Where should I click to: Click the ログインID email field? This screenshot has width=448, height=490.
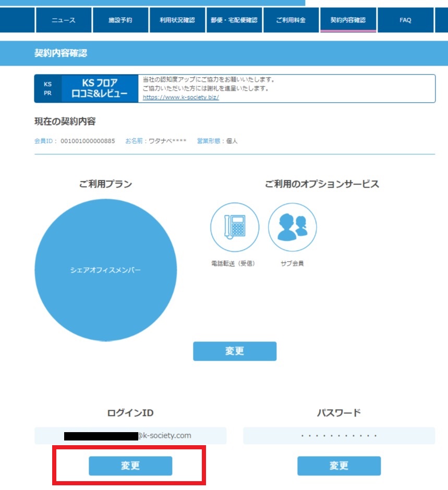click(x=130, y=435)
